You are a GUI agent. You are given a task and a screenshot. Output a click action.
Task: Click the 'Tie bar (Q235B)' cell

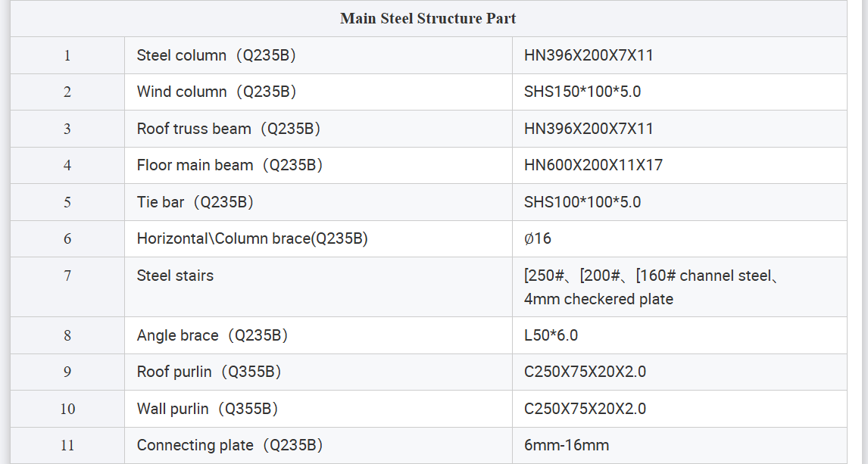coord(195,202)
